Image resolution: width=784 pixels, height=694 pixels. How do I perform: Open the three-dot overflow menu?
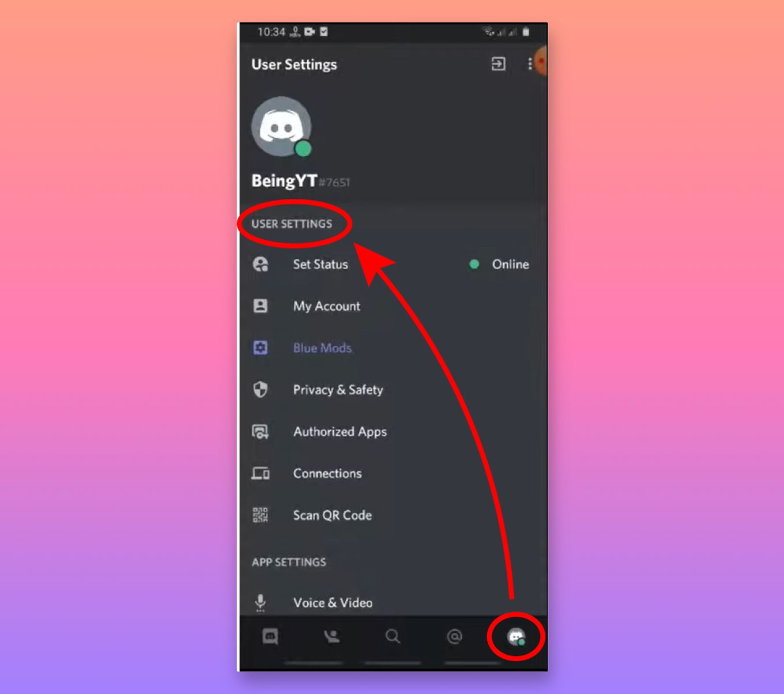(530, 64)
